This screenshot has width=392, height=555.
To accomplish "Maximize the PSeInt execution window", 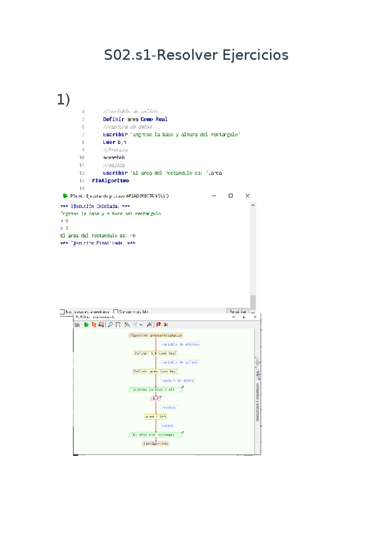I will pyautogui.click(x=231, y=196).
